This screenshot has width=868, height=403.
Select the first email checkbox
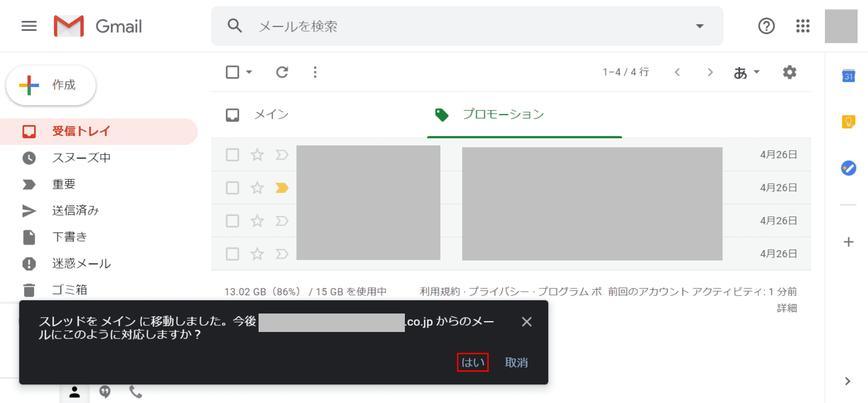click(x=233, y=155)
